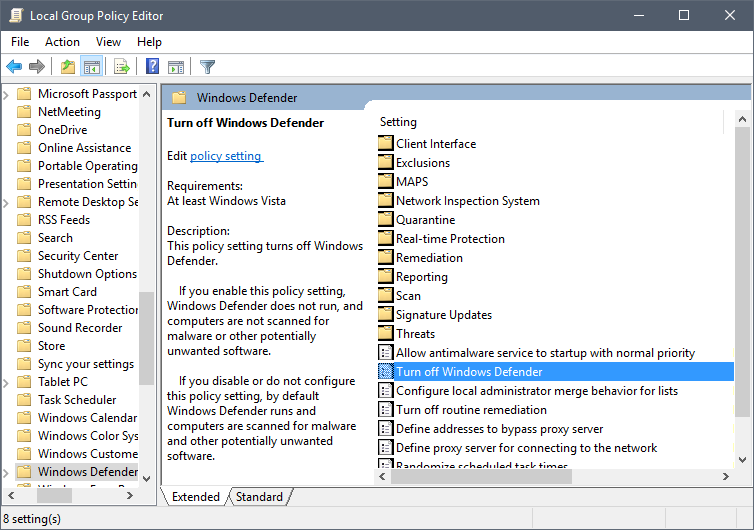Image resolution: width=754 pixels, height=530 pixels.
Task: Click the Threats folder icon
Action: (386, 333)
